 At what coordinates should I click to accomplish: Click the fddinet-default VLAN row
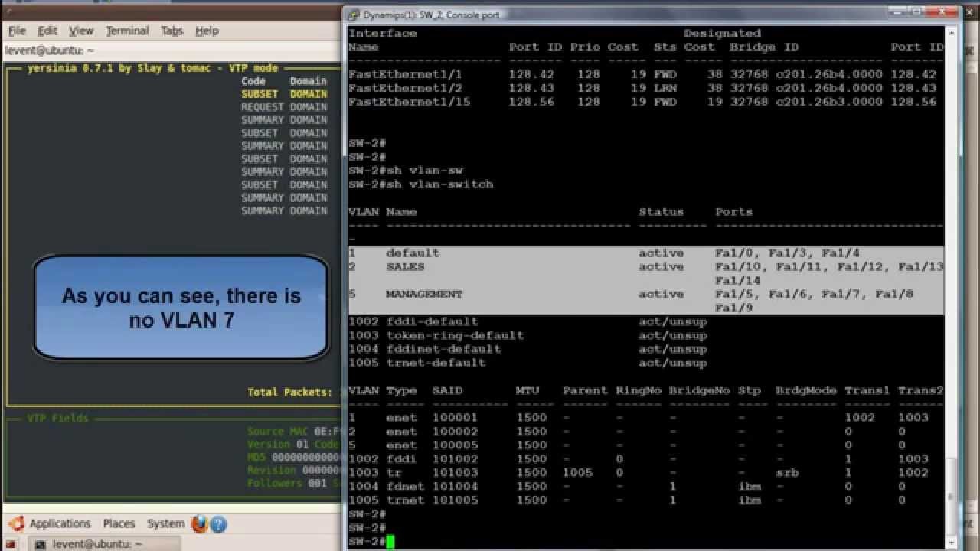pyautogui.click(x=528, y=350)
